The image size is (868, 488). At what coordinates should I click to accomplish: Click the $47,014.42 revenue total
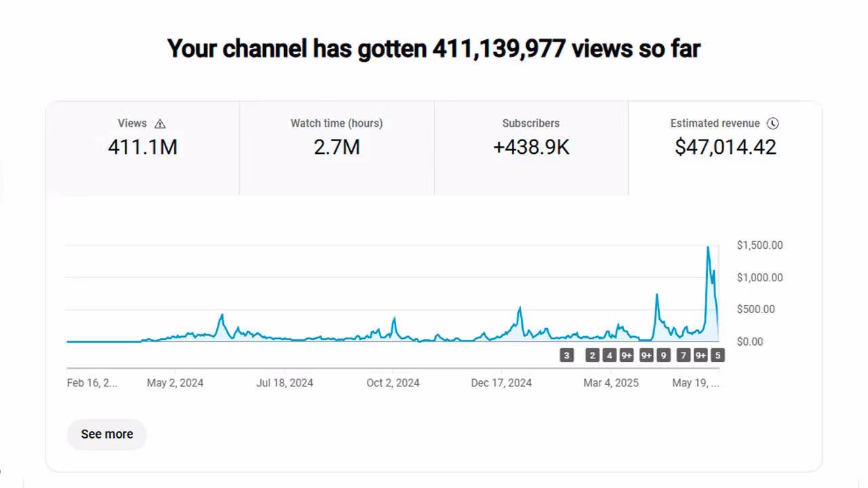pyautogui.click(x=725, y=147)
